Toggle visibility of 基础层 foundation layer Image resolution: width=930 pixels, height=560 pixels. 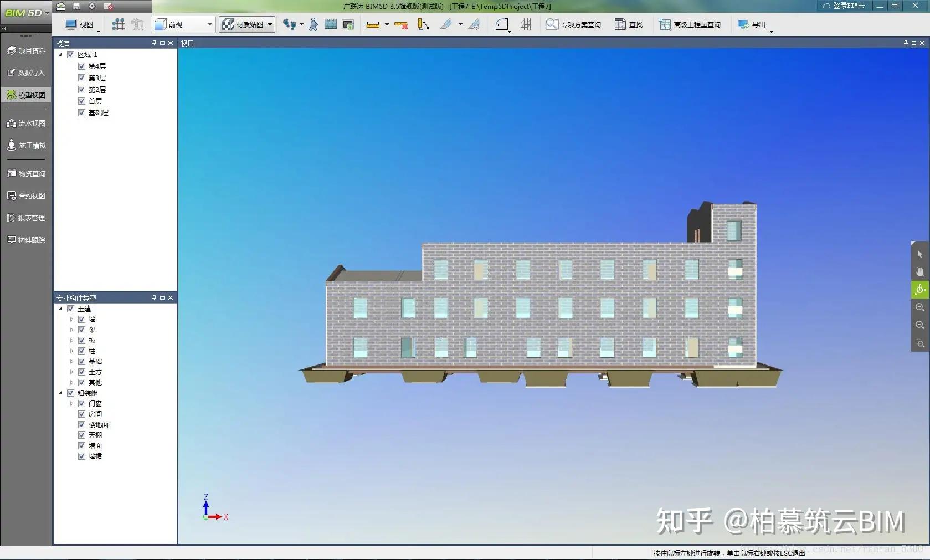81,112
